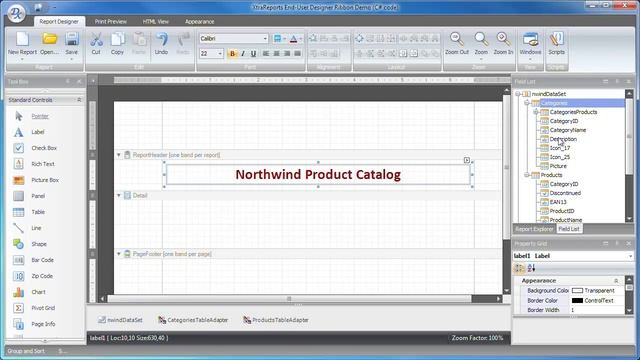Pick the Page Info control
This screenshot has width=640, height=360.
[43, 324]
